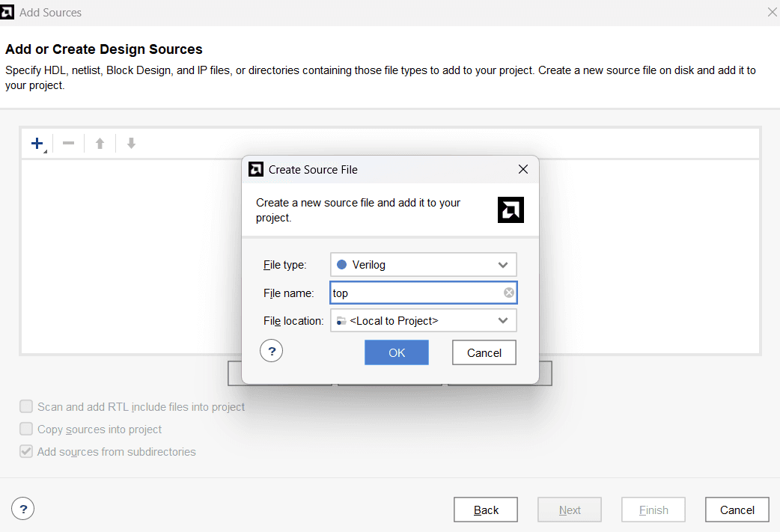
Task: Clear the File name field with X icon
Action: pyautogui.click(x=509, y=293)
